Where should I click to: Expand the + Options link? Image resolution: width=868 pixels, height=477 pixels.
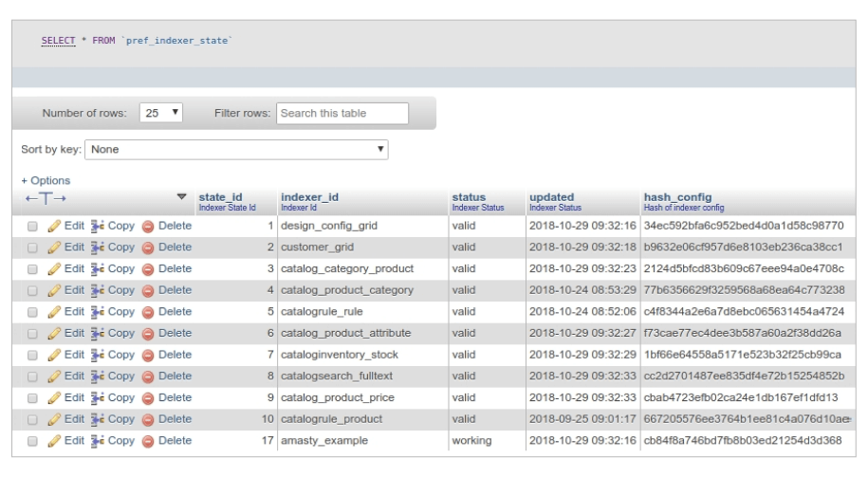[x=46, y=180]
